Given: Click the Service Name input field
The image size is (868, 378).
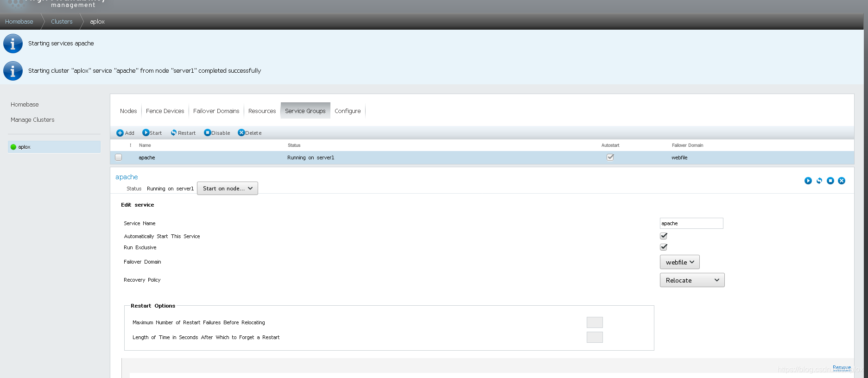Looking at the screenshot, I should [x=691, y=223].
